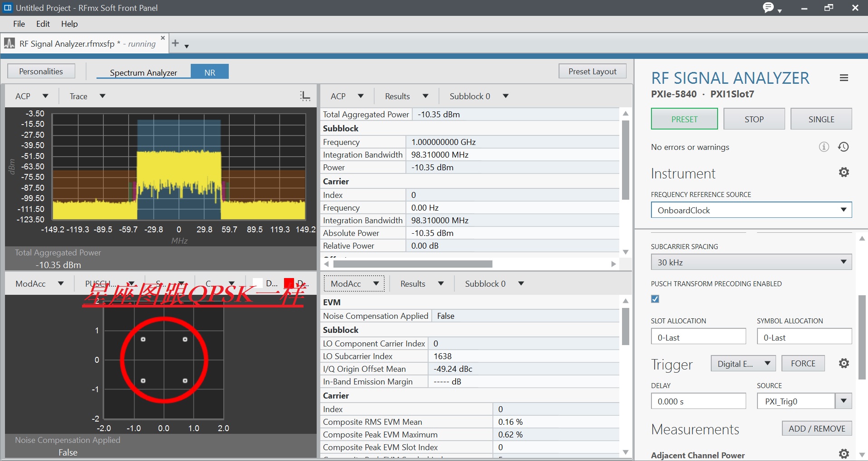The height and width of the screenshot is (461, 868).
Task: Open the Help menu
Action: 69,24
